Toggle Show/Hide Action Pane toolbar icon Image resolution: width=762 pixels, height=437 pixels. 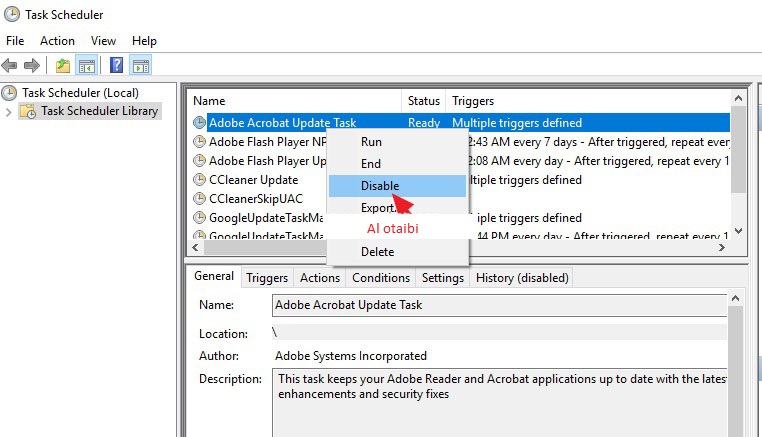141,65
